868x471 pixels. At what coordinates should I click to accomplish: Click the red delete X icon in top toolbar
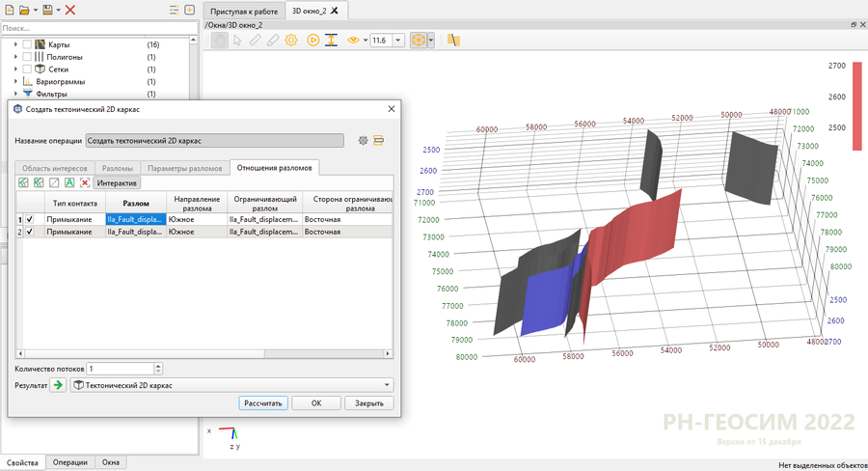point(70,10)
